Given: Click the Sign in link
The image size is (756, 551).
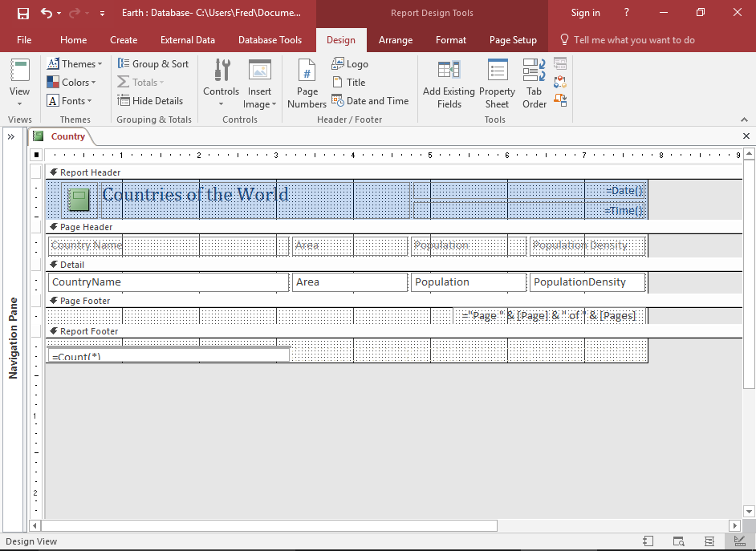Looking at the screenshot, I should coord(585,12).
